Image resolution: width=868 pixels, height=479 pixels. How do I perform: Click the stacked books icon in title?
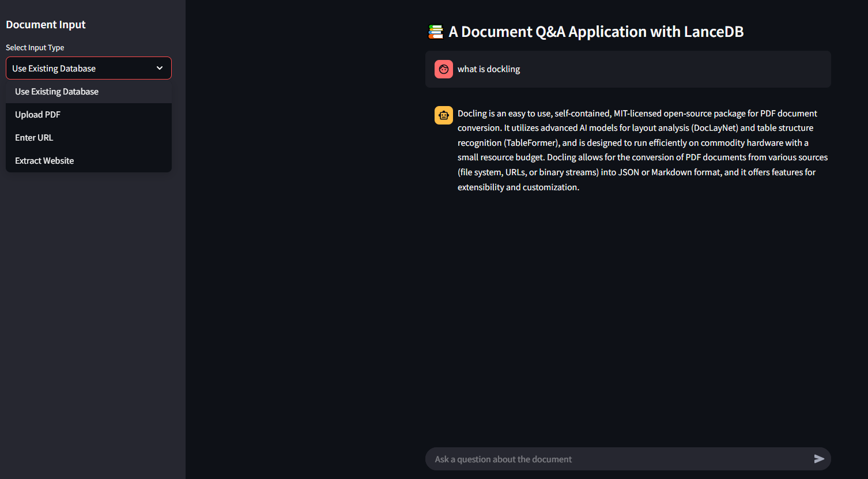[x=436, y=32]
